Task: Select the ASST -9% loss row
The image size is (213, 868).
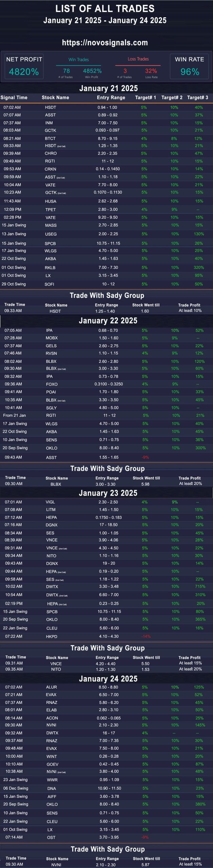Action: 106,457
